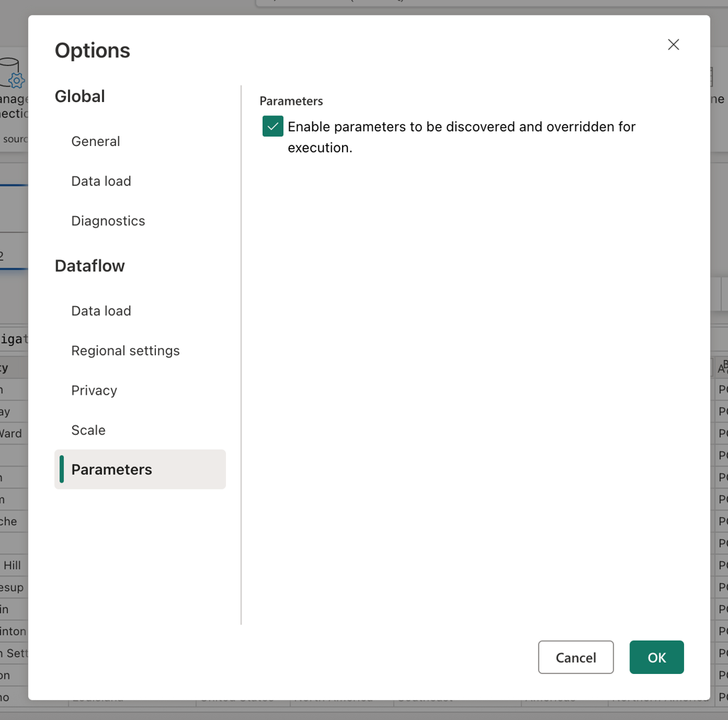
Task: Open the Scale settings page
Action: [87, 430]
